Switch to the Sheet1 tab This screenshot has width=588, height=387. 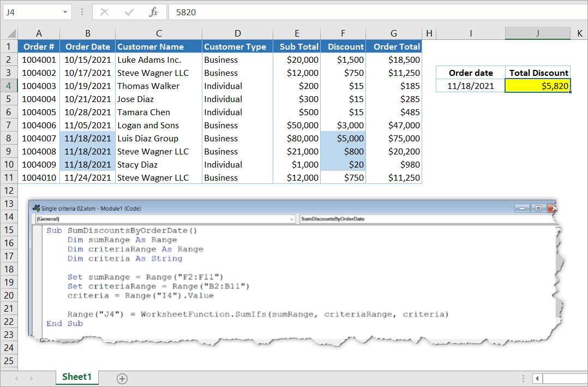(x=76, y=377)
